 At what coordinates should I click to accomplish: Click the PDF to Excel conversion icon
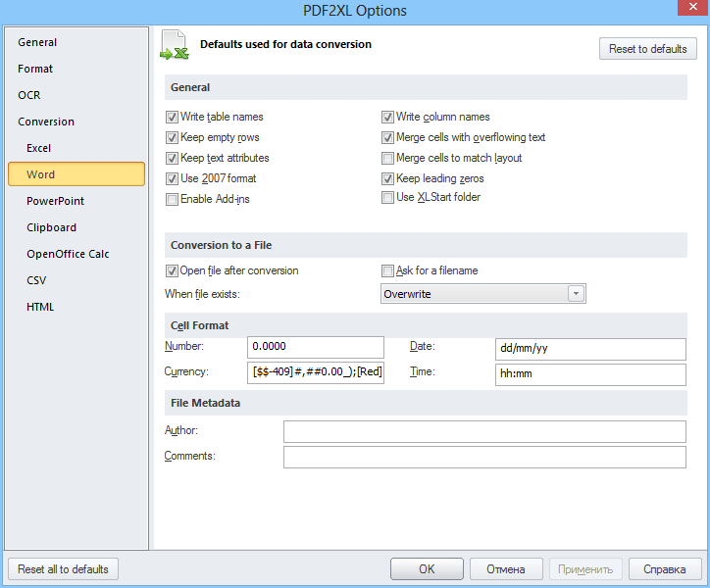pyautogui.click(x=175, y=45)
